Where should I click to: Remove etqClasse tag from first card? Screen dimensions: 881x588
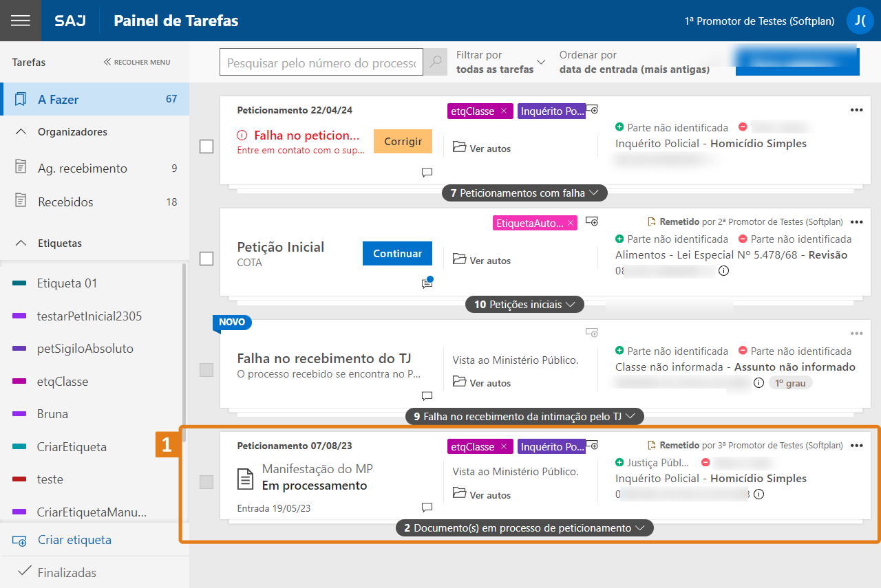point(504,111)
